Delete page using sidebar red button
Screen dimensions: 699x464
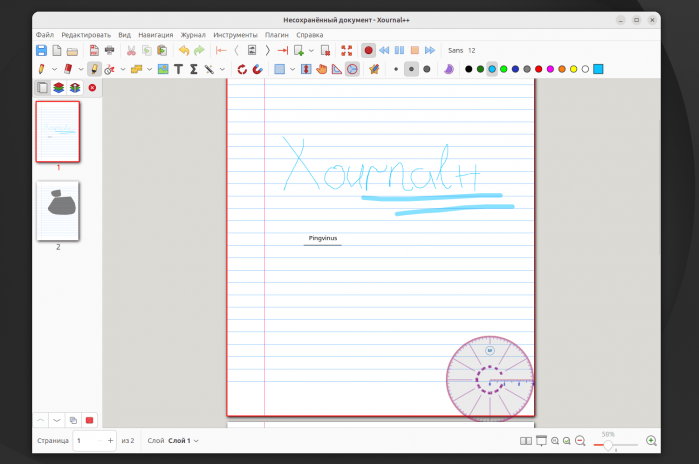coord(89,420)
